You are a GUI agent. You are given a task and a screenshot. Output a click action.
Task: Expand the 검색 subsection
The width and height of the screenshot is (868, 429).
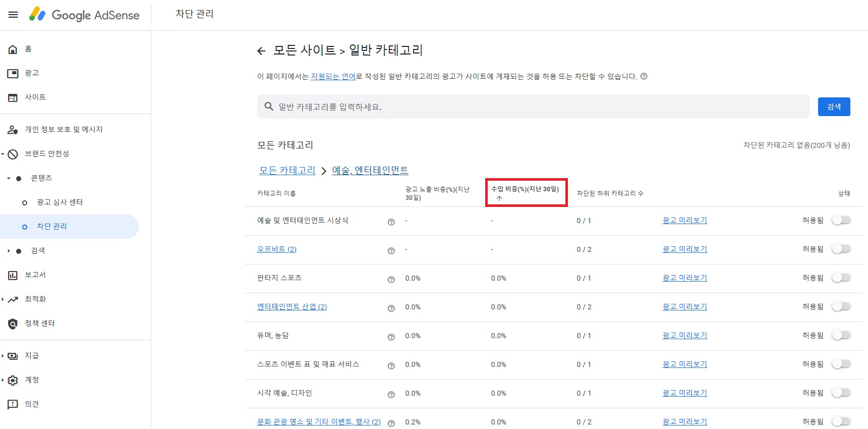9,251
